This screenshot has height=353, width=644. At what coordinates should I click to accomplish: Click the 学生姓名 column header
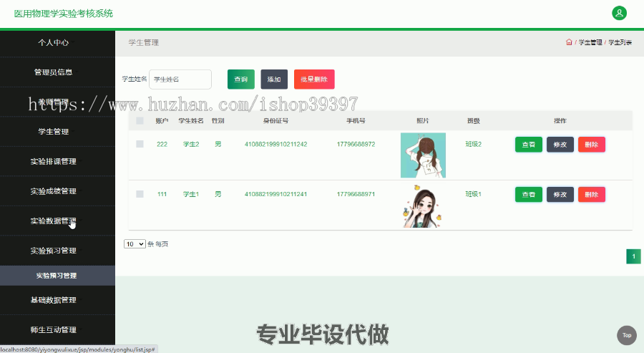click(191, 121)
